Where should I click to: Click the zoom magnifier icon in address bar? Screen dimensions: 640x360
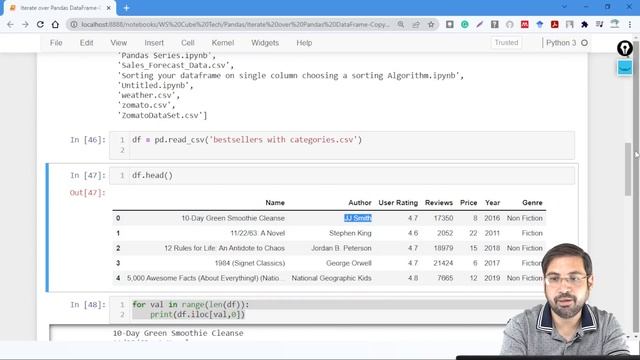pos(401,24)
